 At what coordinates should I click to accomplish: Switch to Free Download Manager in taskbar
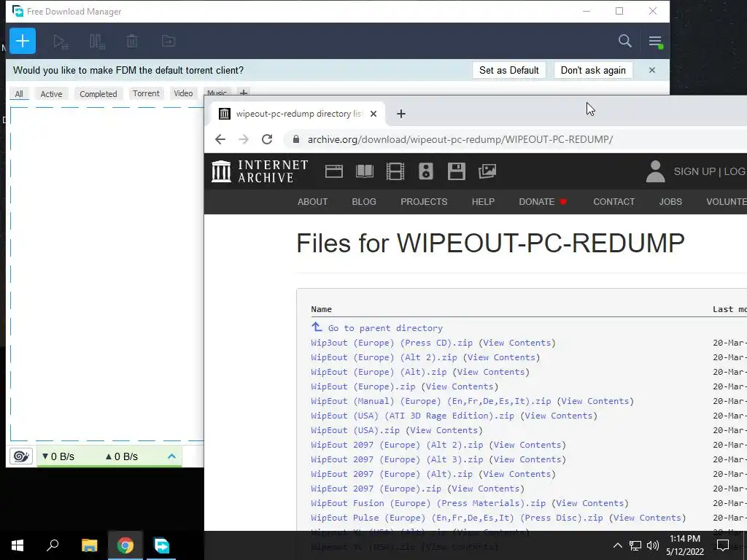click(x=161, y=545)
